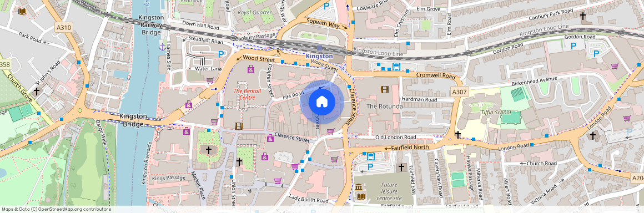Select the A307 road shield

(x=459, y=92)
